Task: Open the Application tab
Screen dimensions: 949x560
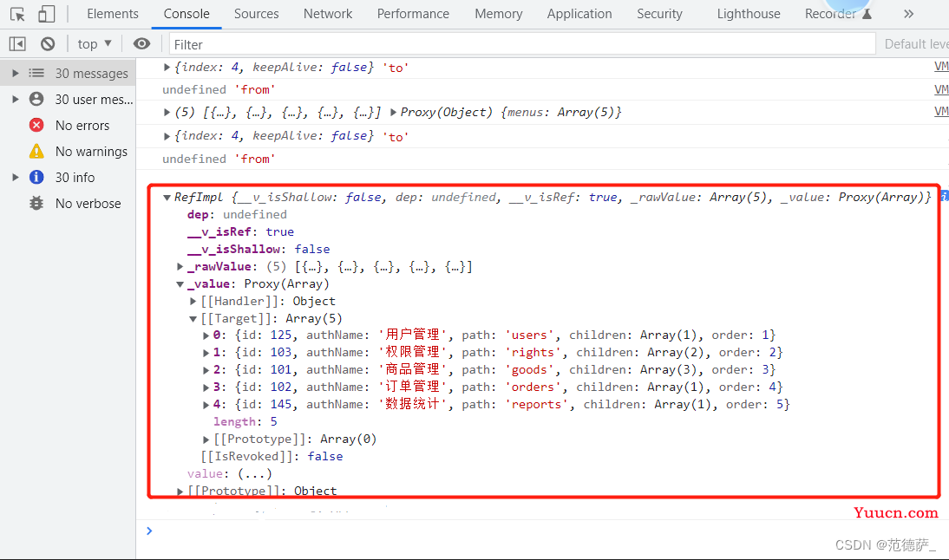Action: click(579, 14)
